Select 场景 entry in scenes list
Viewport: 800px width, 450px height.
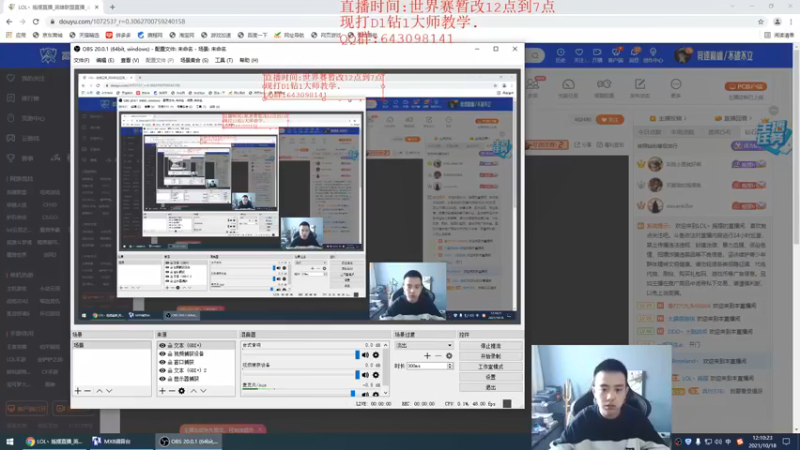pyautogui.click(x=111, y=345)
